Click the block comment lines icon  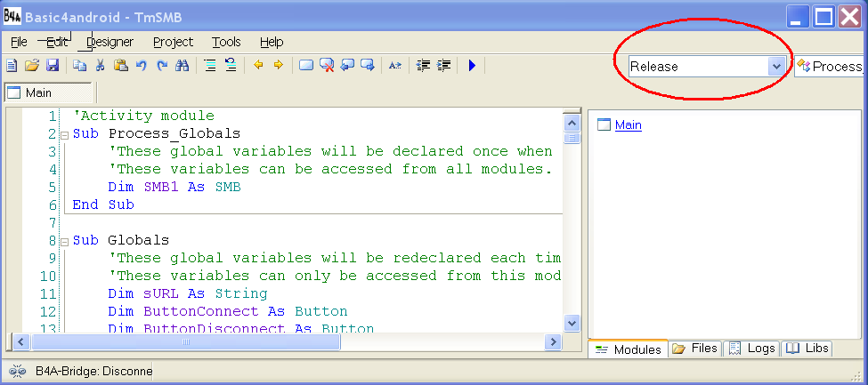pyautogui.click(x=210, y=66)
